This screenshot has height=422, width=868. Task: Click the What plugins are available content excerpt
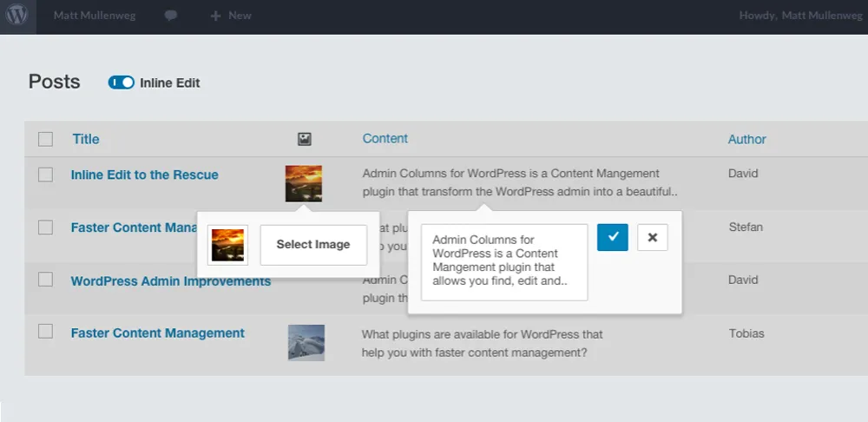coord(482,343)
